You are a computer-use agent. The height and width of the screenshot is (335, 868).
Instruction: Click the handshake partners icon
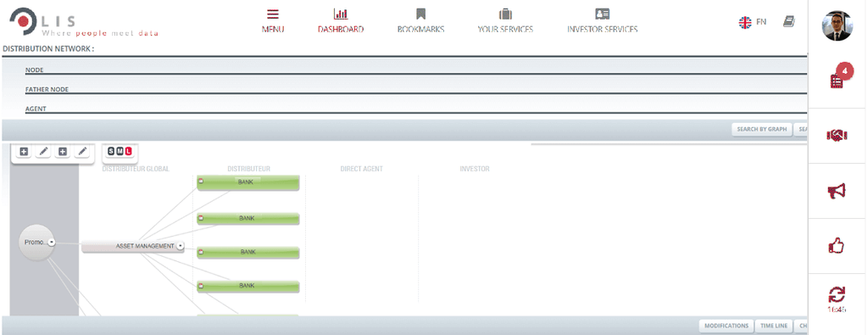[x=837, y=135]
